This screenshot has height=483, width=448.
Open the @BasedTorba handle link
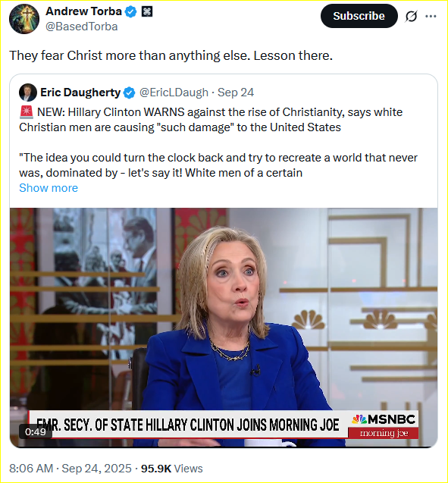coord(82,27)
